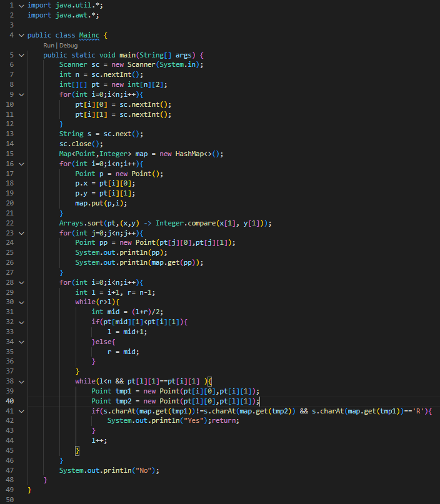Click "l = mid+1;" on line 33

127,332
